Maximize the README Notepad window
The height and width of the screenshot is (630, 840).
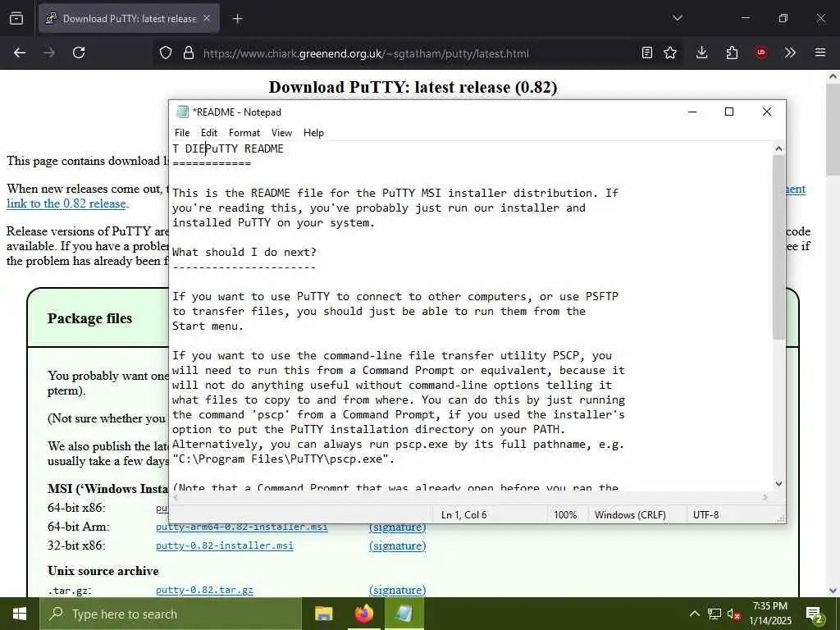coord(729,112)
